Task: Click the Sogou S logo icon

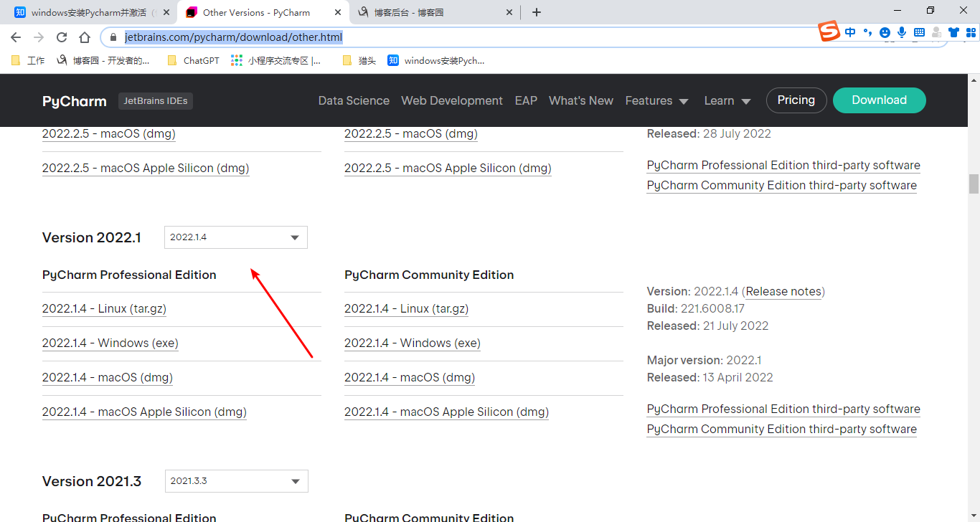Action: (829, 32)
